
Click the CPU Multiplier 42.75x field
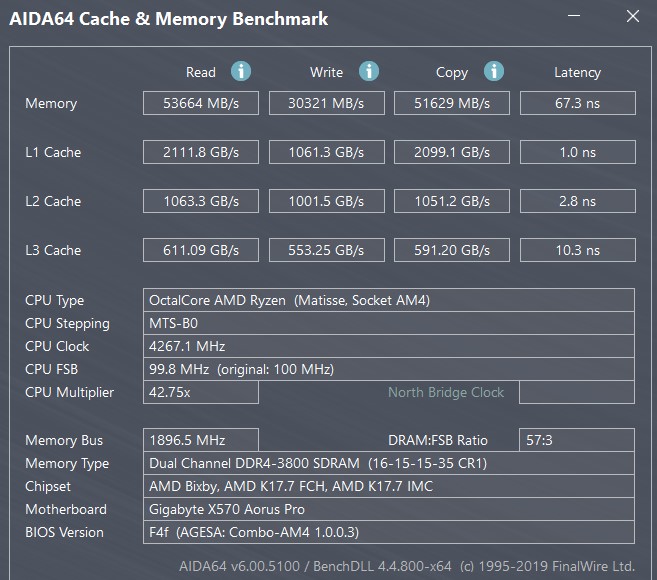click(x=201, y=392)
